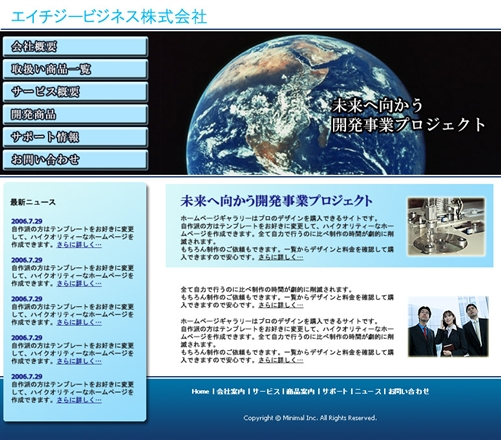Click さらに詳しく link beside machinery photo

[281, 257]
